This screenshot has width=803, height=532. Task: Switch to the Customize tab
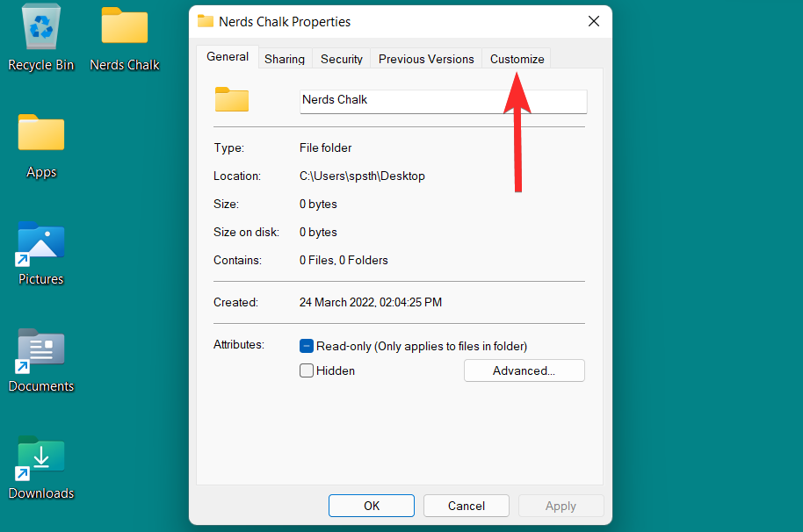(517, 59)
